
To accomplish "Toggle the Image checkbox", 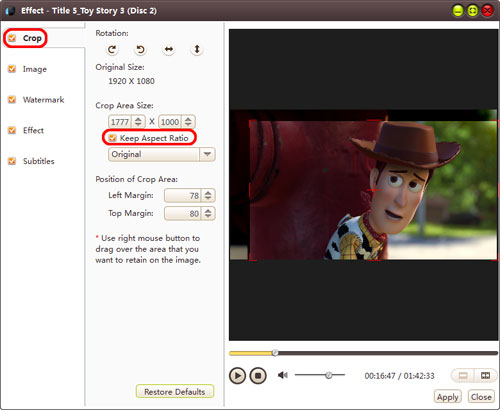I will pos(12,69).
